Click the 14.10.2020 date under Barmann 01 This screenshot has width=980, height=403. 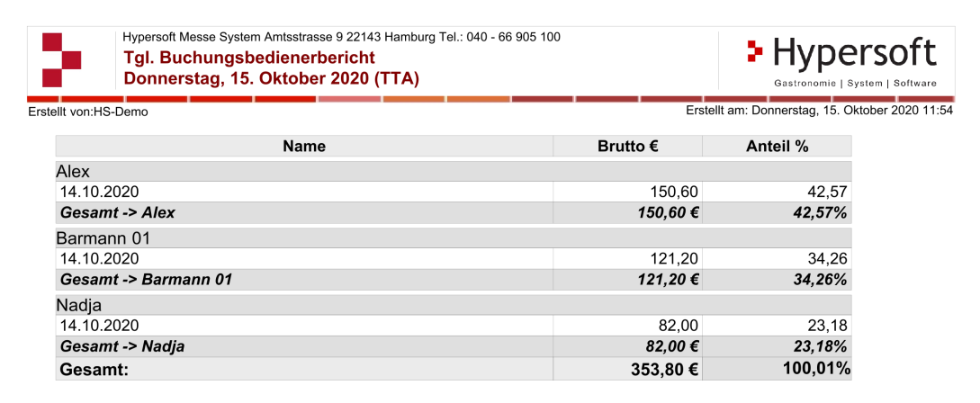(99, 259)
